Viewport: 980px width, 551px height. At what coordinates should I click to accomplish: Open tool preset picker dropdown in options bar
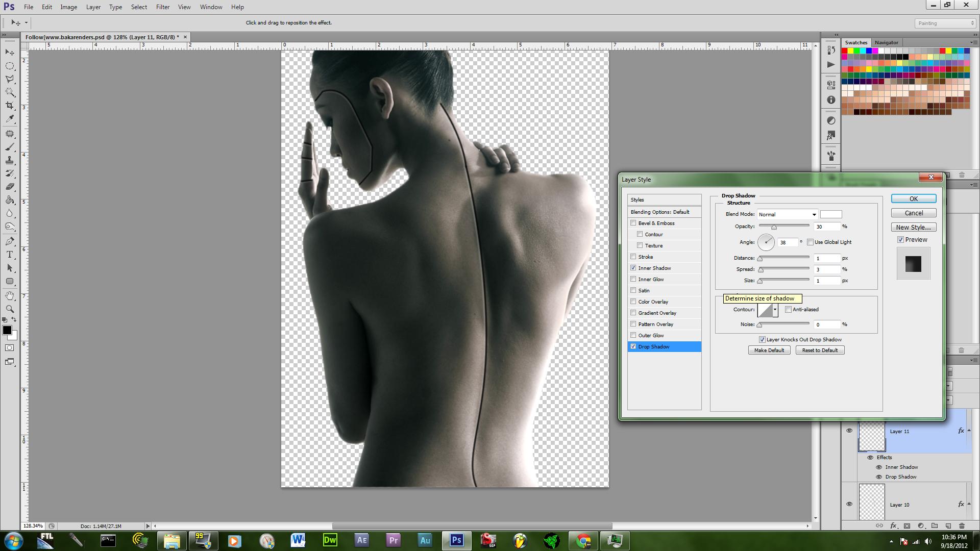(x=26, y=23)
